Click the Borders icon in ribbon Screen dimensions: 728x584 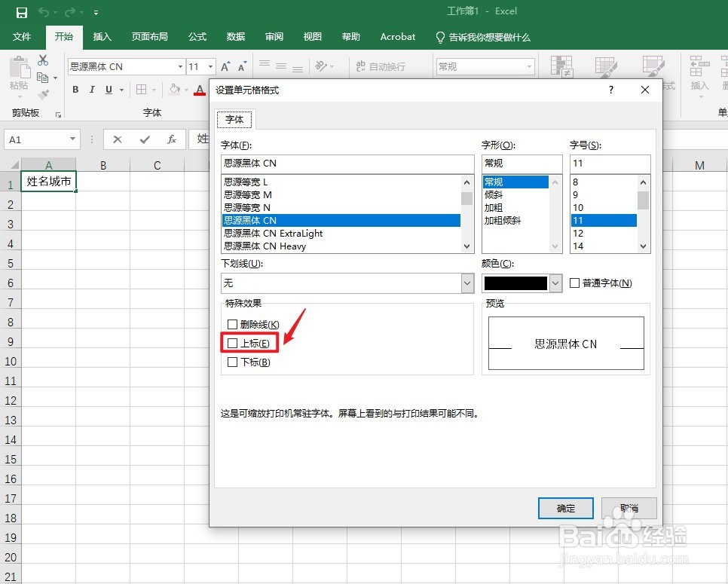141,90
